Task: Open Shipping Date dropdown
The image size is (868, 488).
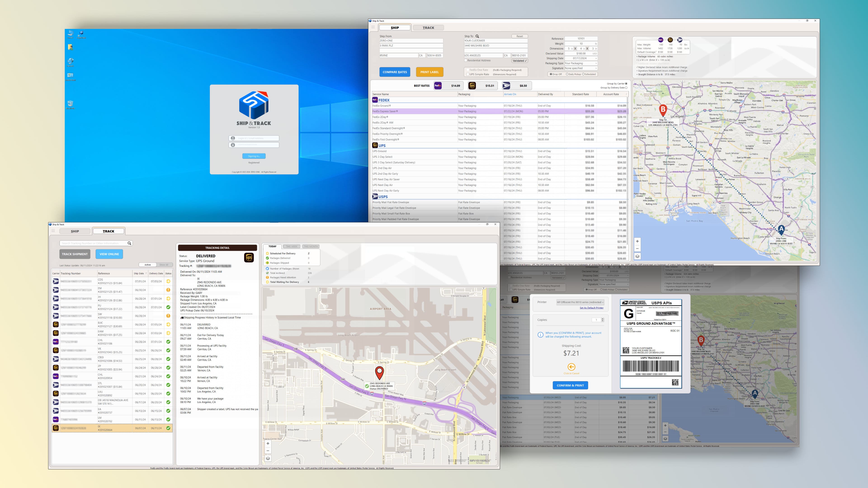Action: (596, 58)
